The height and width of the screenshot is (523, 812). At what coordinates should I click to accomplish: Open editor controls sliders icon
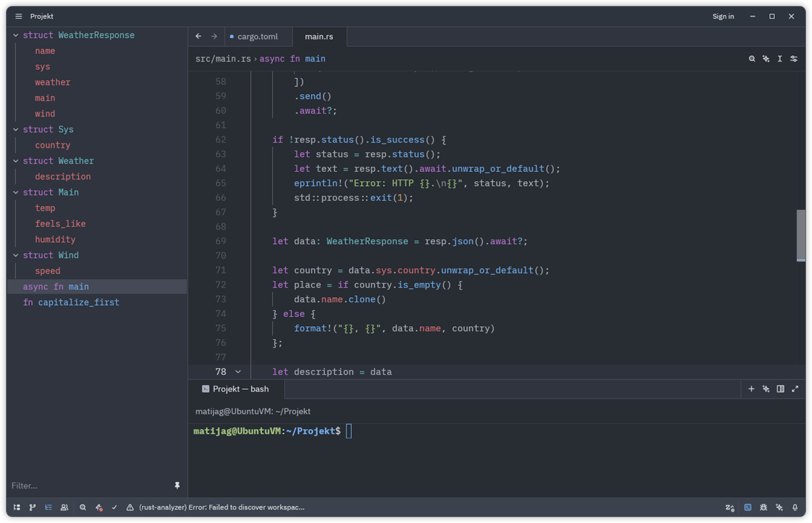coord(794,59)
